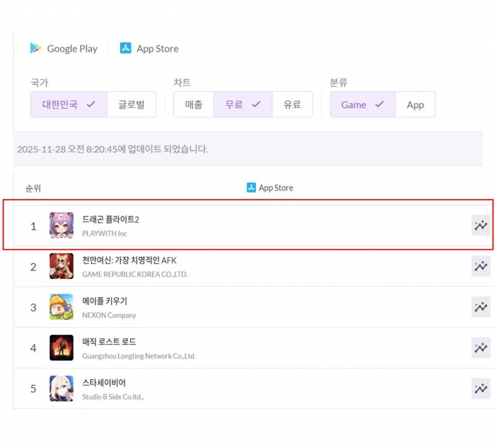The width and height of the screenshot is (495, 448).
Task: Switch chart to 매출
Action: click(x=194, y=105)
